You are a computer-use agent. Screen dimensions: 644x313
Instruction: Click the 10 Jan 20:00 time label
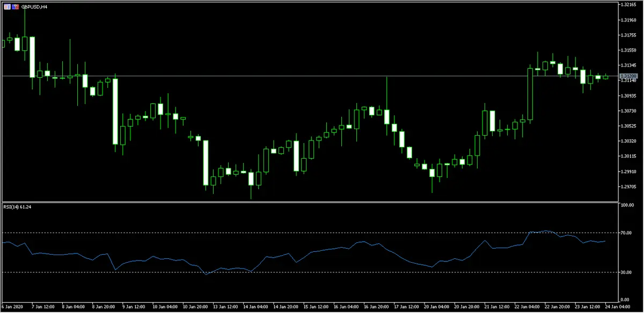195,307
